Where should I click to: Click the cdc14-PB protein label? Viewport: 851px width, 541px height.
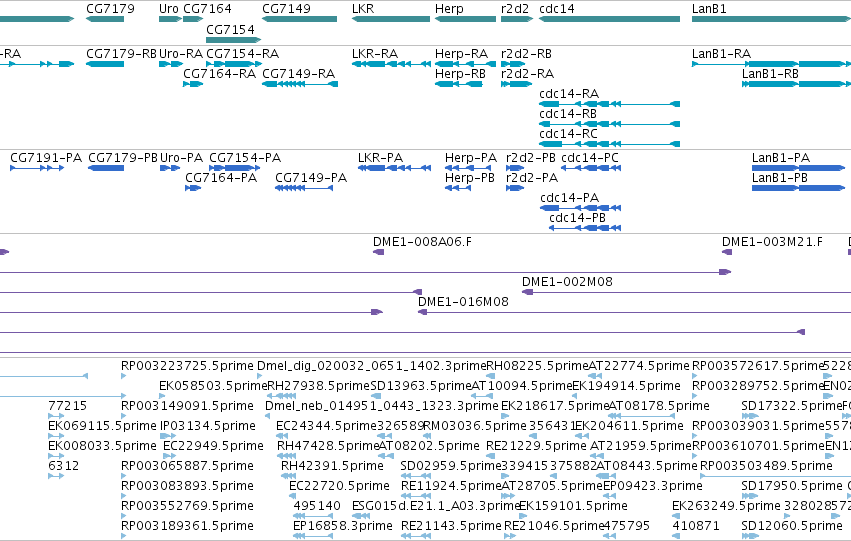coord(577,218)
